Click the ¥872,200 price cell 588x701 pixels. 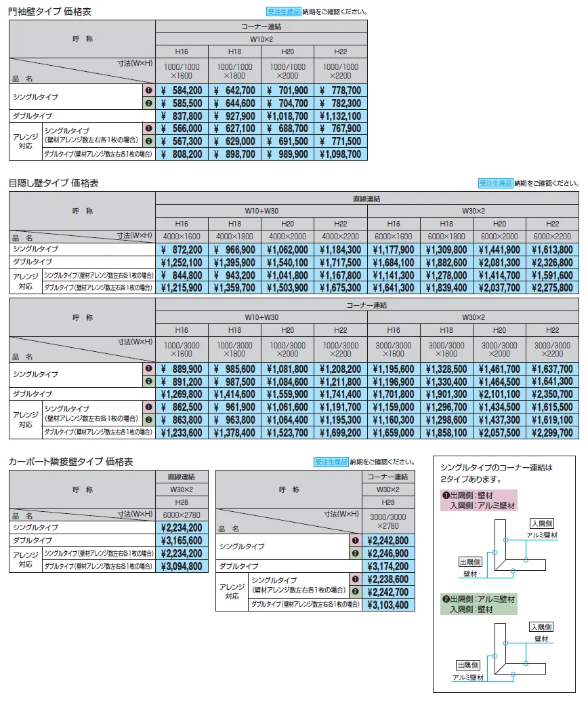tap(182, 249)
